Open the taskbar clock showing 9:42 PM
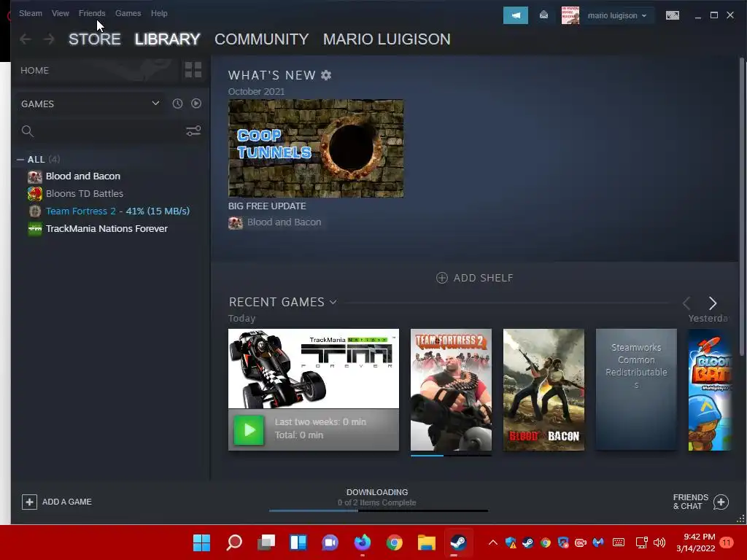Viewport: 747px width, 560px height. point(695,542)
